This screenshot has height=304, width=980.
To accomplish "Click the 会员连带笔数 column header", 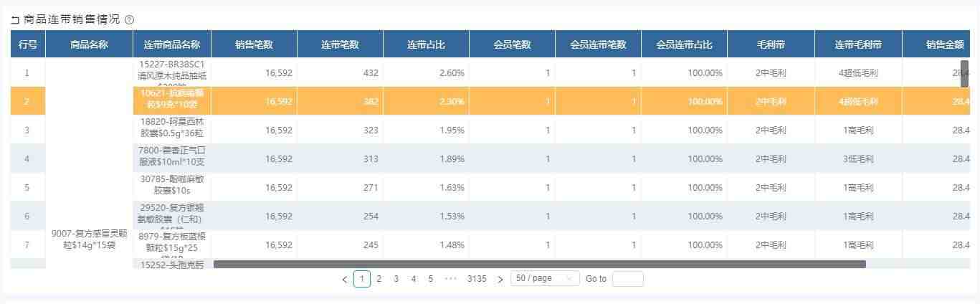I will tap(598, 44).
